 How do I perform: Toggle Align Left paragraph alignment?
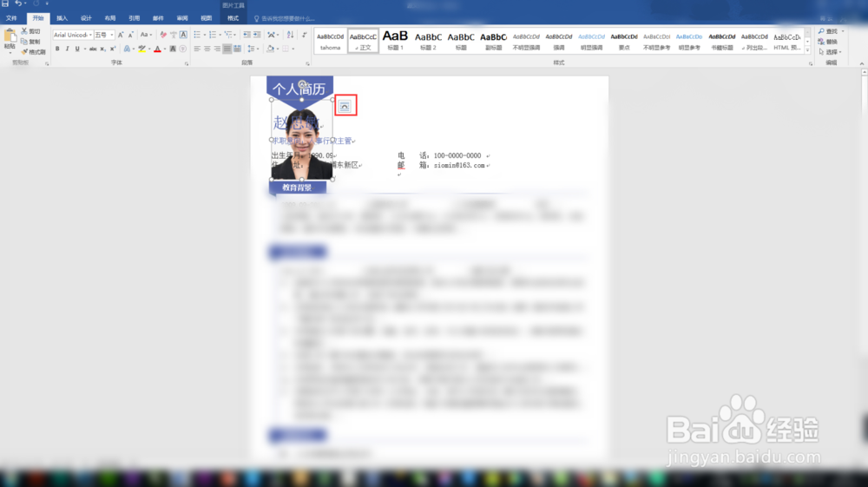click(x=197, y=49)
